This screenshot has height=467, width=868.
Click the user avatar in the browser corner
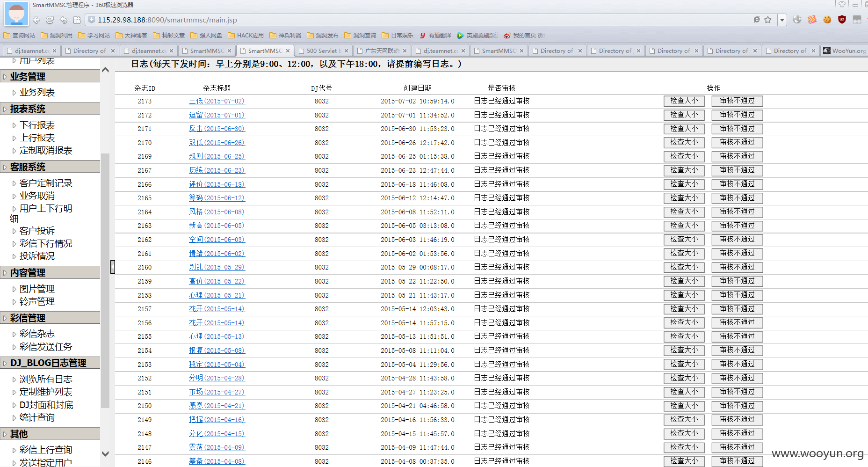16,14
